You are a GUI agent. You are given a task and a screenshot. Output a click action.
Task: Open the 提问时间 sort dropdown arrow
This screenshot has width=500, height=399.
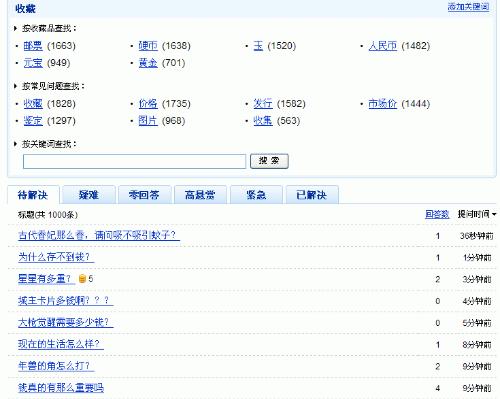[x=494, y=214]
